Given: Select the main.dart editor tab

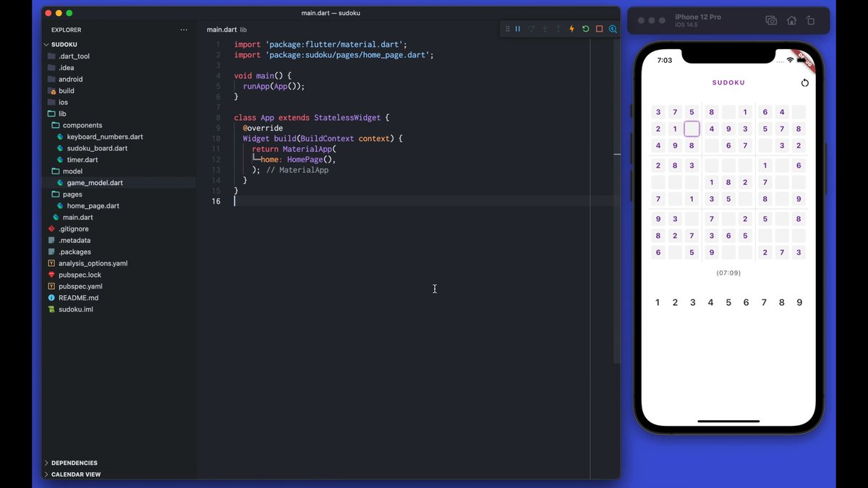Looking at the screenshot, I should coord(221,30).
